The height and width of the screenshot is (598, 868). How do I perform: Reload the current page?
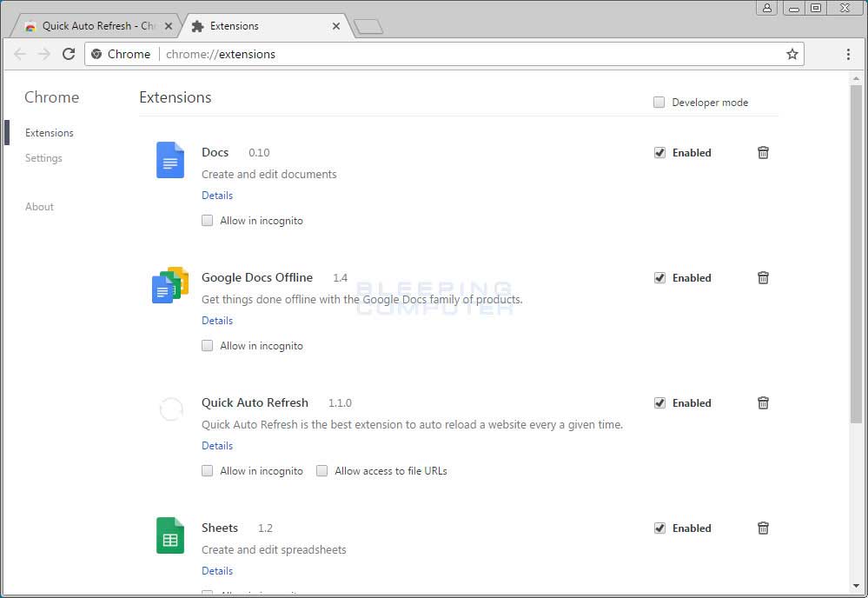[x=69, y=54]
